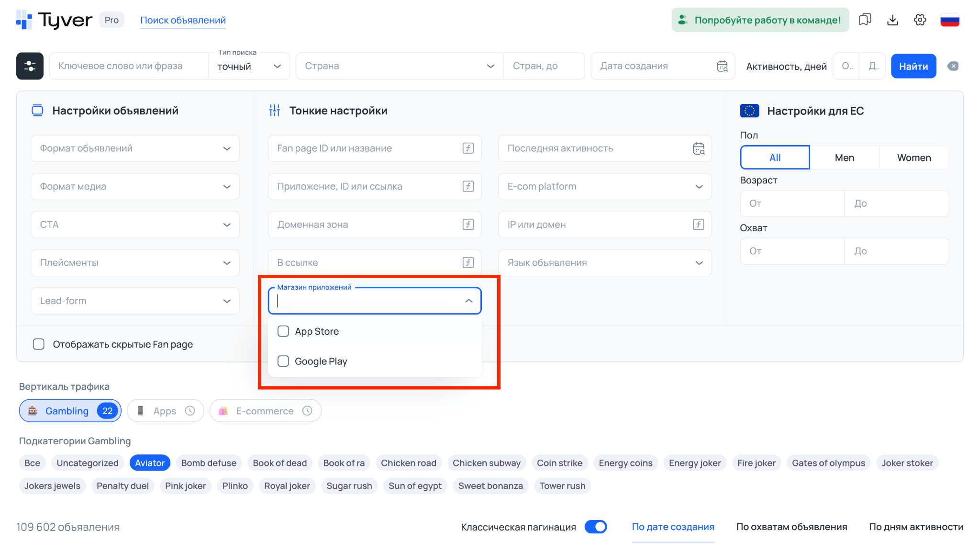Select Tower rush subcategory chip

(562, 486)
